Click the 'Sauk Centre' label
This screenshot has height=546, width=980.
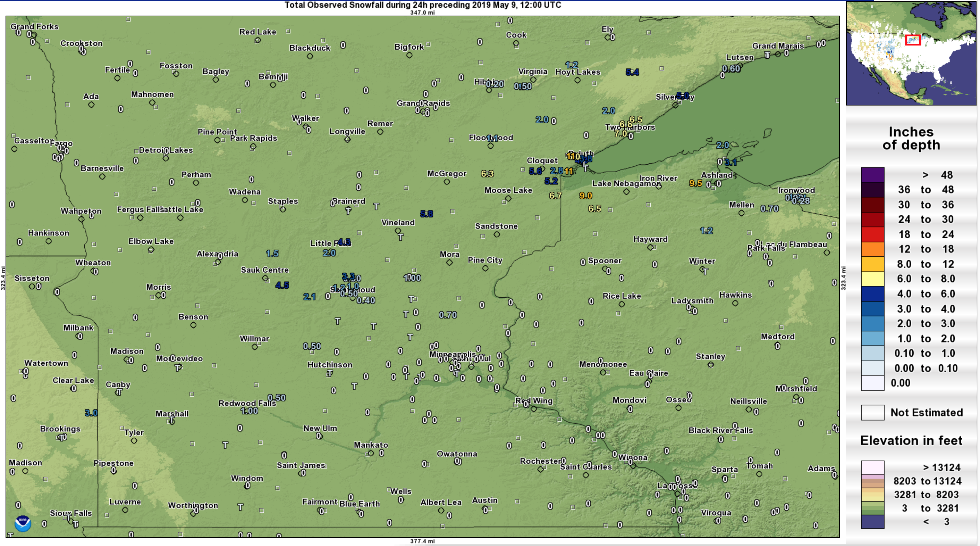coord(265,270)
